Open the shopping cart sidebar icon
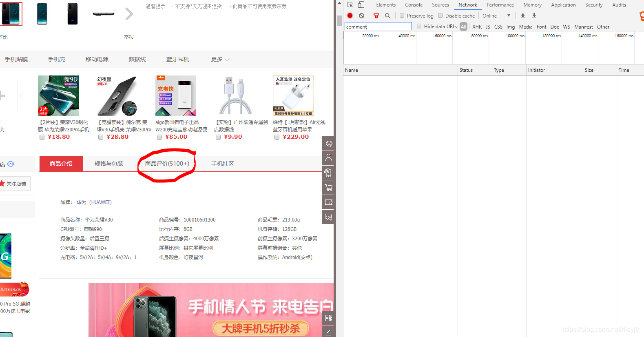 [x=329, y=188]
